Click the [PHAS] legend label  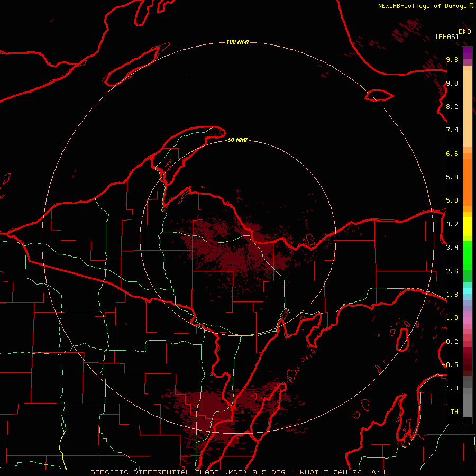pos(447,37)
